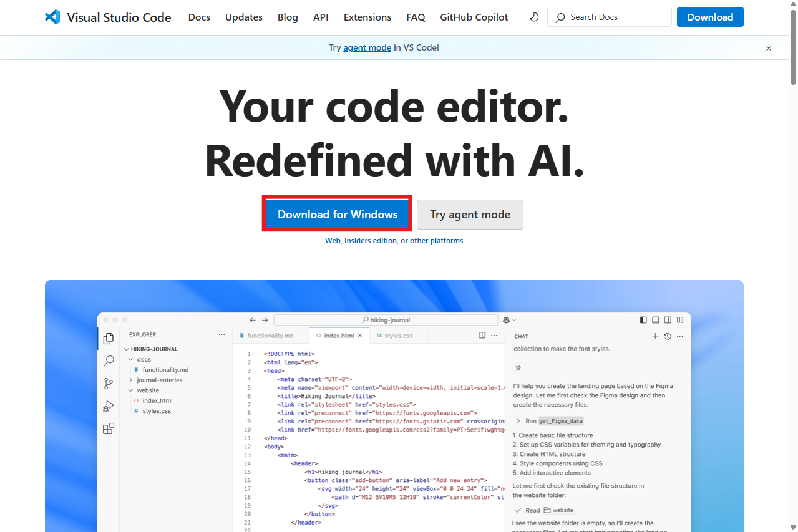The width and height of the screenshot is (798, 532).
Task: Click line 1 DOCTYPE html code
Action: click(289, 354)
